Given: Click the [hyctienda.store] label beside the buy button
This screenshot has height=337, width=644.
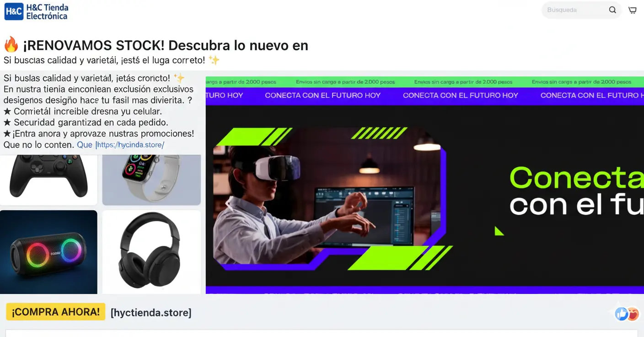Looking at the screenshot, I should pos(151,313).
